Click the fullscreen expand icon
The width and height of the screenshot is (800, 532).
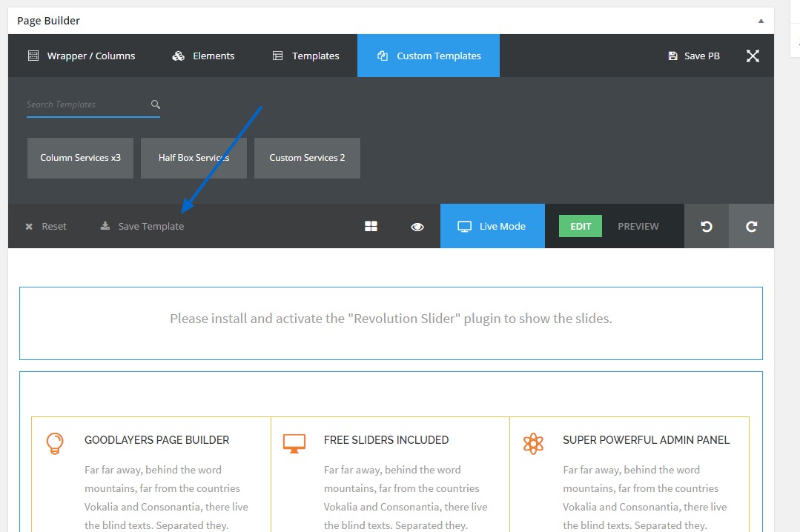[x=753, y=56]
